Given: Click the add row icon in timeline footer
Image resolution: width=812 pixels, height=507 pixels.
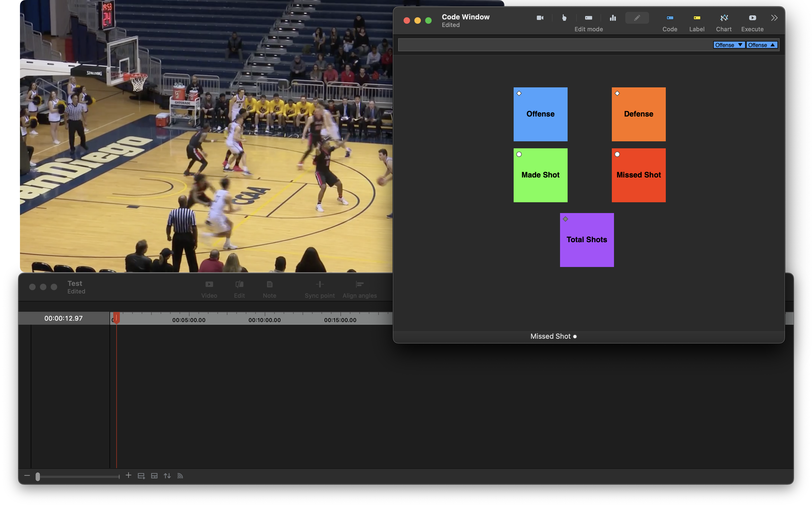Looking at the screenshot, I should [x=141, y=476].
